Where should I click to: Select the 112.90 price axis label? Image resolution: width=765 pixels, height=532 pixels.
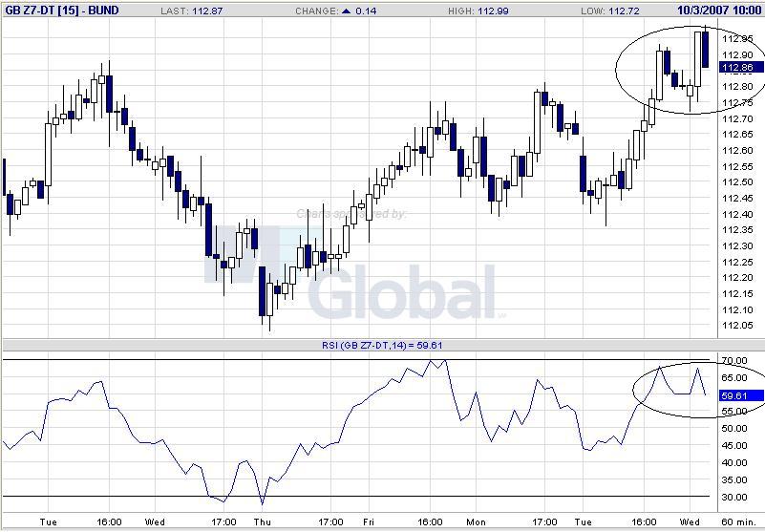click(x=737, y=54)
